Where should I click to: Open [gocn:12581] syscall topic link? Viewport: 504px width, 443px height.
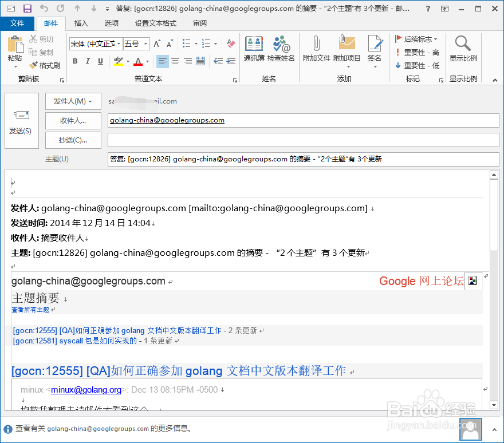click(x=74, y=341)
